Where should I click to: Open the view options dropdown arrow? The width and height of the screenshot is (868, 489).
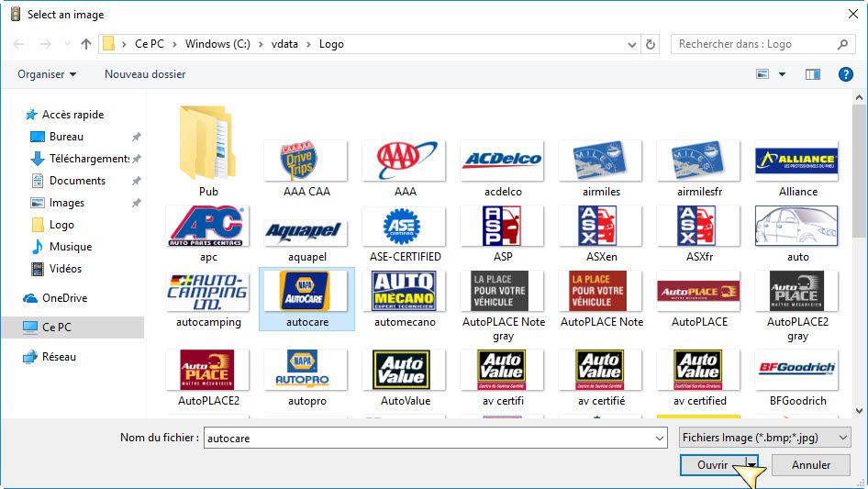[x=782, y=74]
